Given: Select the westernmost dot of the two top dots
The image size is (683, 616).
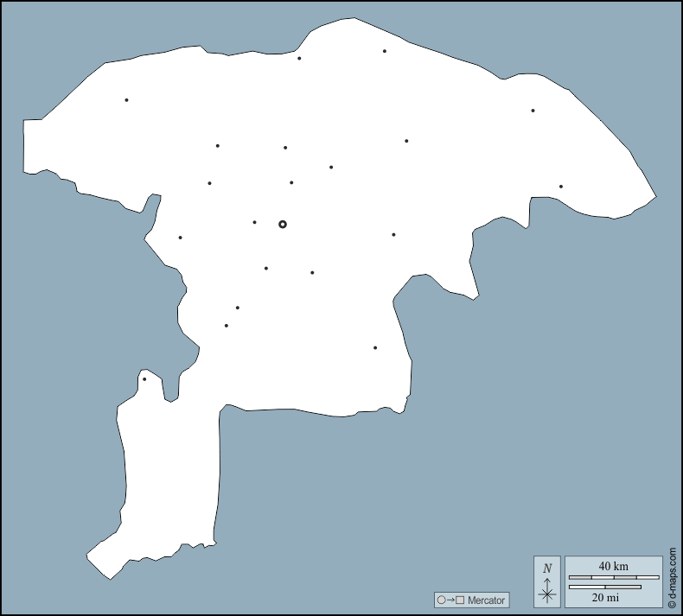Looking at the screenshot, I should tap(299, 59).
